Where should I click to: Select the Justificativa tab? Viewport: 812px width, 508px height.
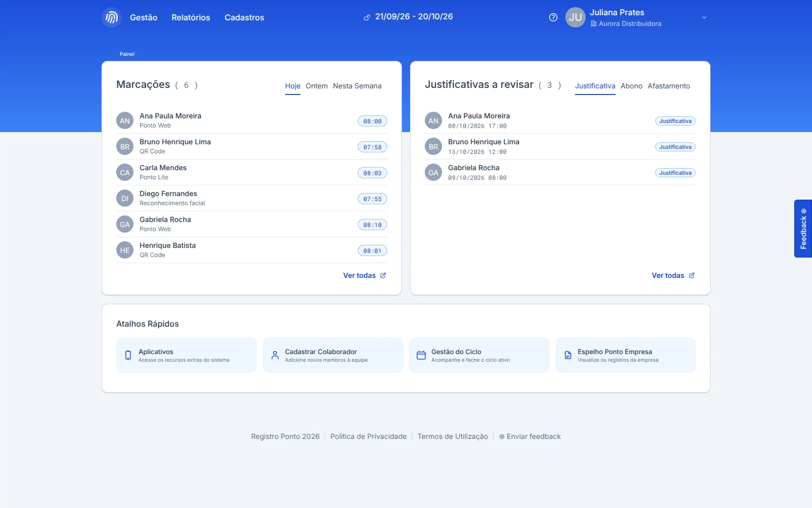point(595,86)
